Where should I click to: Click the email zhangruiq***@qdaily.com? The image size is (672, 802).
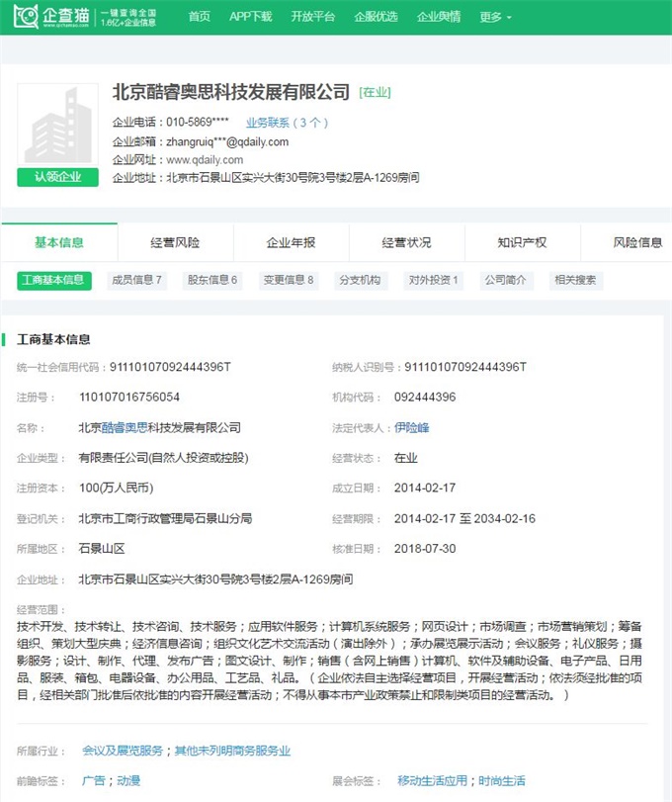click(x=227, y=141)
